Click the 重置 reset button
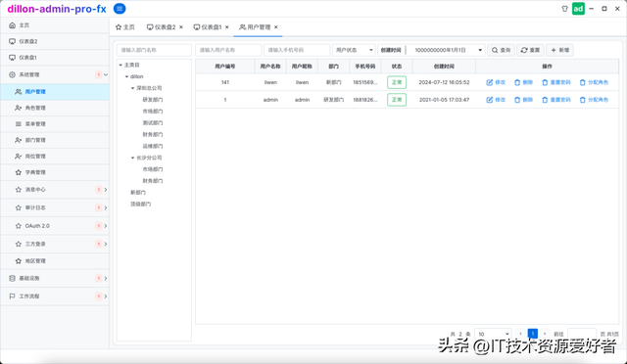 530,50
